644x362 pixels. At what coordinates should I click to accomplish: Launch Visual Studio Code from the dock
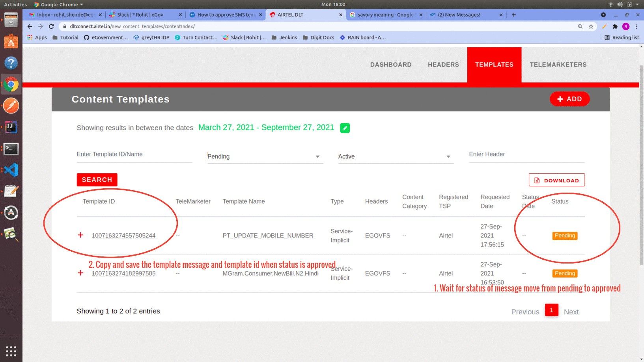(11, 170)
